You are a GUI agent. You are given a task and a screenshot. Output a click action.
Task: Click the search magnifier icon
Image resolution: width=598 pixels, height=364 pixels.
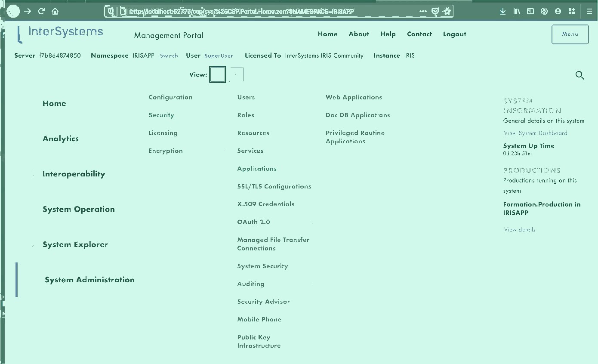(x=580, y=75)
